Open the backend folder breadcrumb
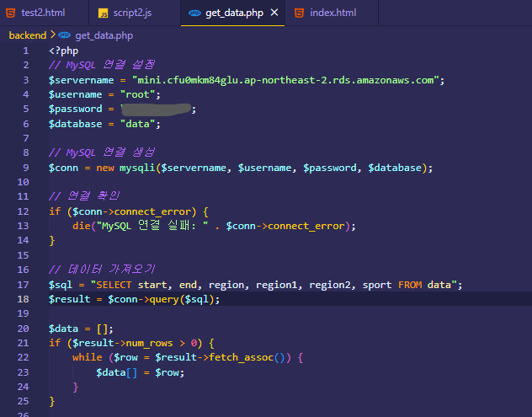Viewport: 532px width, 417px height. (x=28, y=35)
